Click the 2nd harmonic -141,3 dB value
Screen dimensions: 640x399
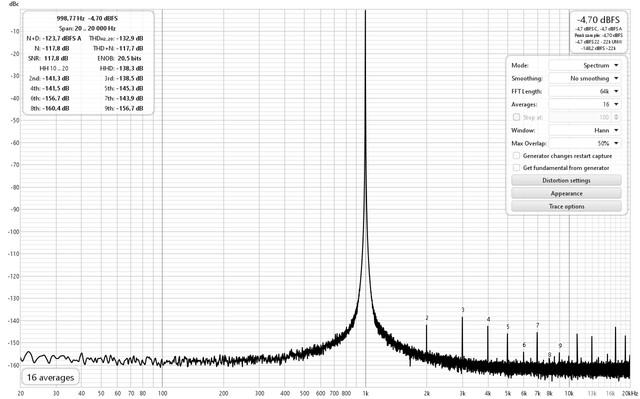pyautogui.click(x=56, y=78)
